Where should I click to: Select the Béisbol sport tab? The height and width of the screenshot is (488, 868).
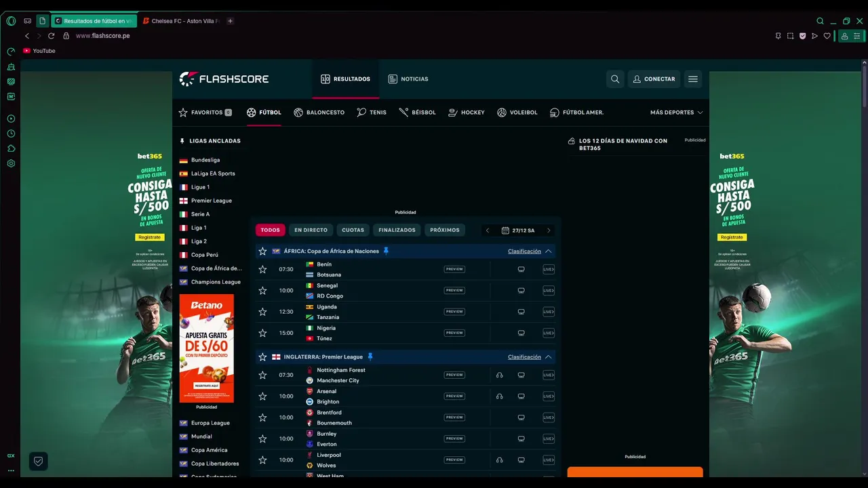(x=417, y=113)
